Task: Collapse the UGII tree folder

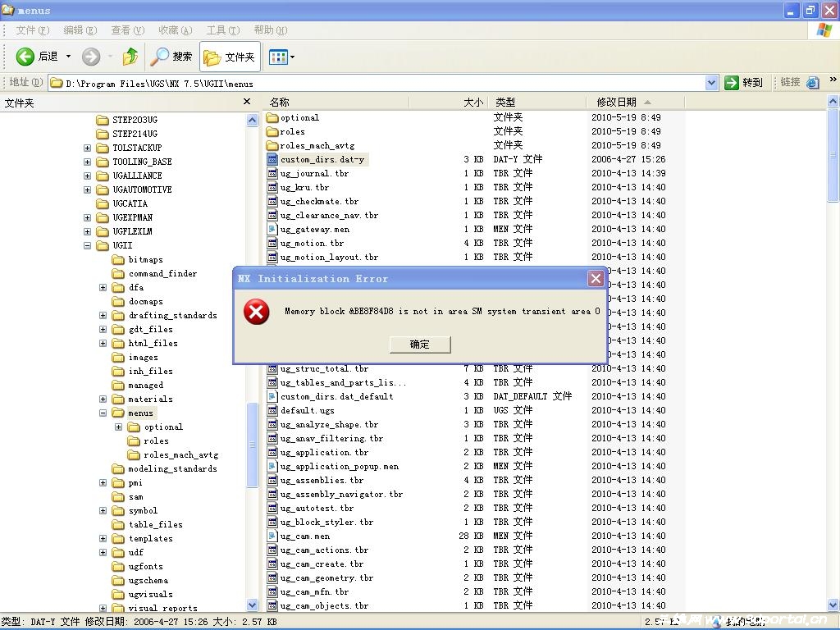Action: 87,245
